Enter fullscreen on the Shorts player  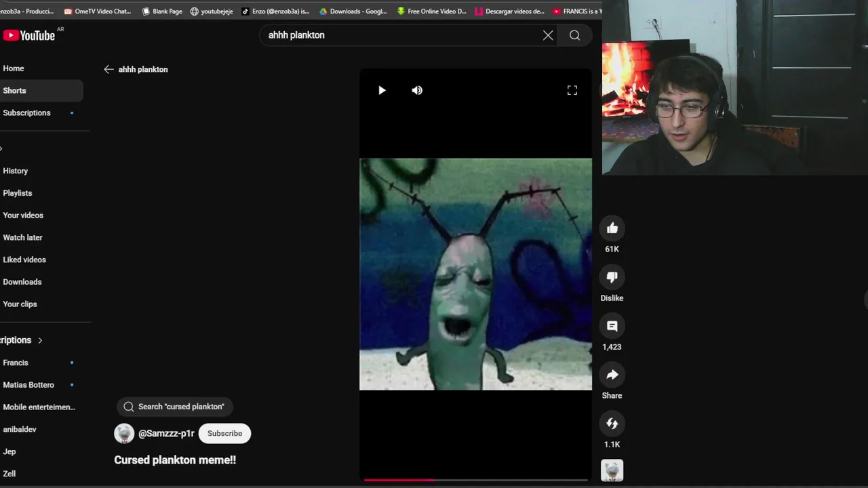[572, 90]
